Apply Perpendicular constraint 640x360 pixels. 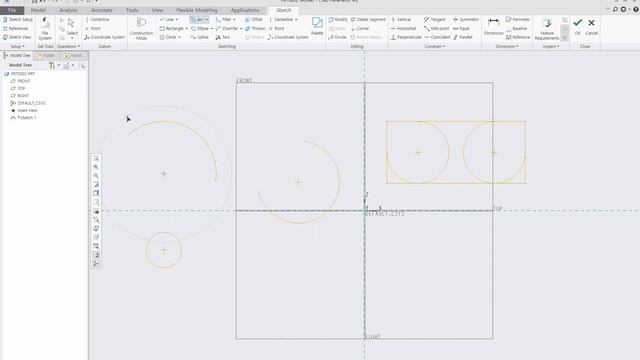pos(406,37)
